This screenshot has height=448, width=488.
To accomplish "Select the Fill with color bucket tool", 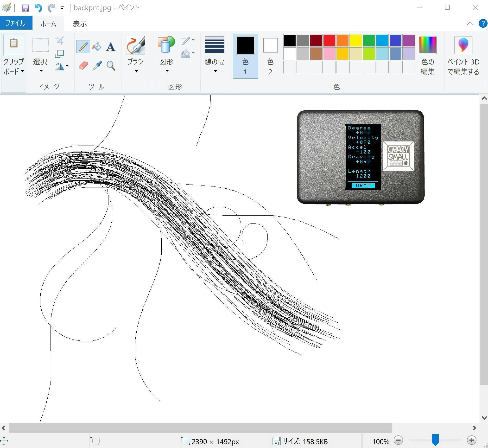I will pyautogui.click(x=97, y=46).
